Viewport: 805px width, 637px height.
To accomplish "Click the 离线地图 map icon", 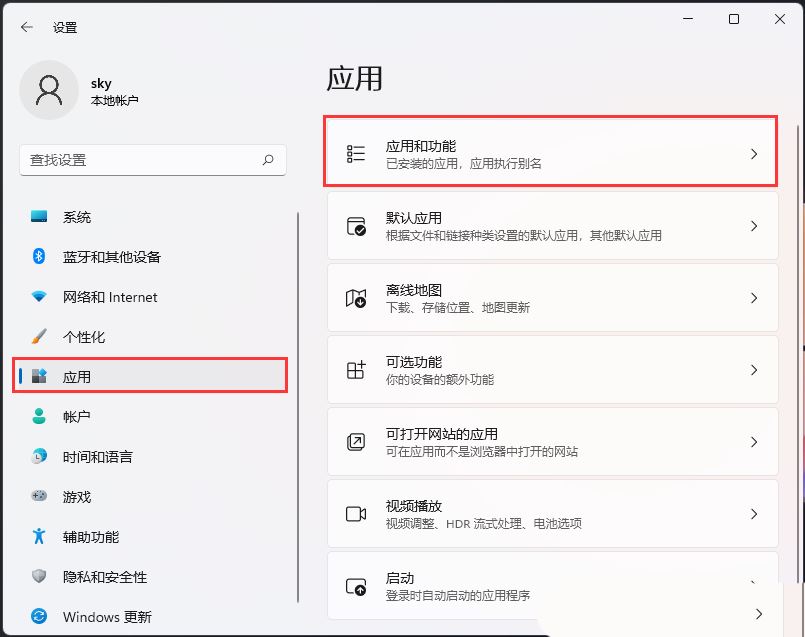I will [x=356, y=297].
